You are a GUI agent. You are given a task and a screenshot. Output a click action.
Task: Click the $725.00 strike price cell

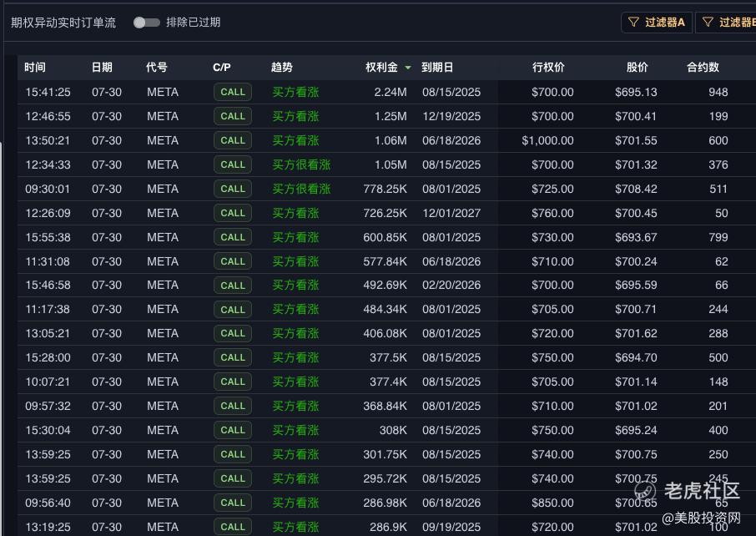552,189
